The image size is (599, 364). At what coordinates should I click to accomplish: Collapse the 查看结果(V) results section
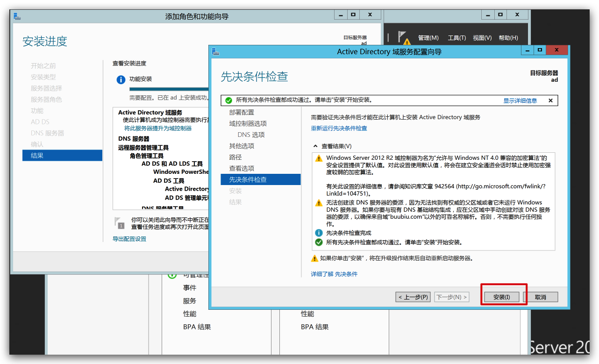[x=315, y=146]
